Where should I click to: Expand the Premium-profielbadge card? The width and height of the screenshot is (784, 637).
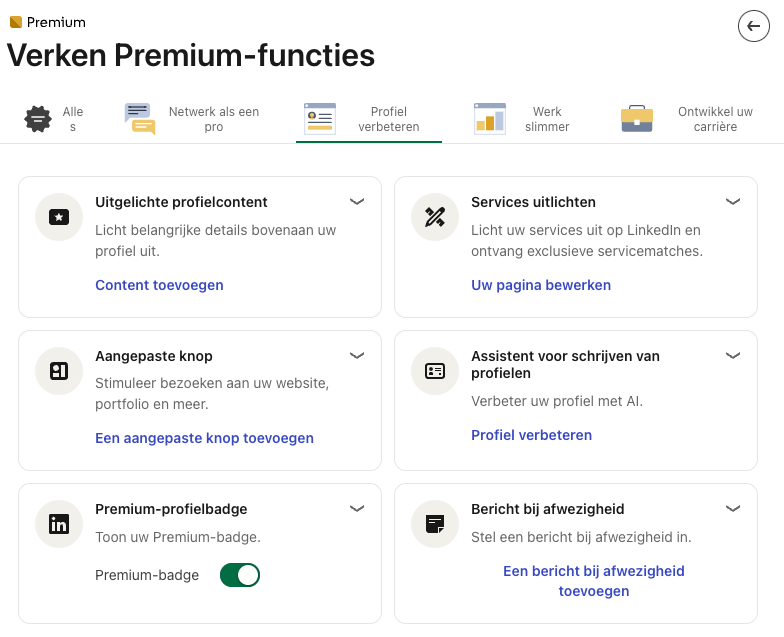(x=357, y=508)
